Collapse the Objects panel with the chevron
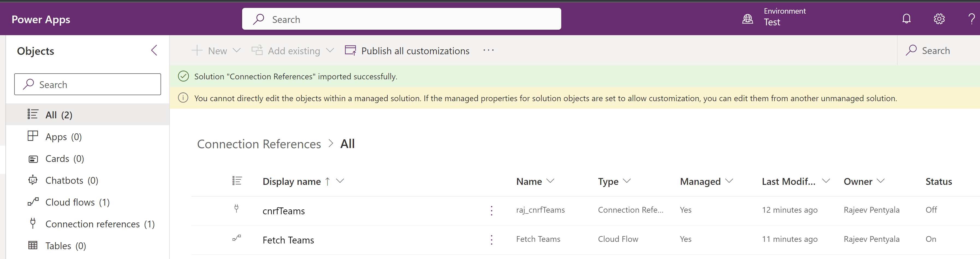 pyautogui.click(x=154, y=50)
